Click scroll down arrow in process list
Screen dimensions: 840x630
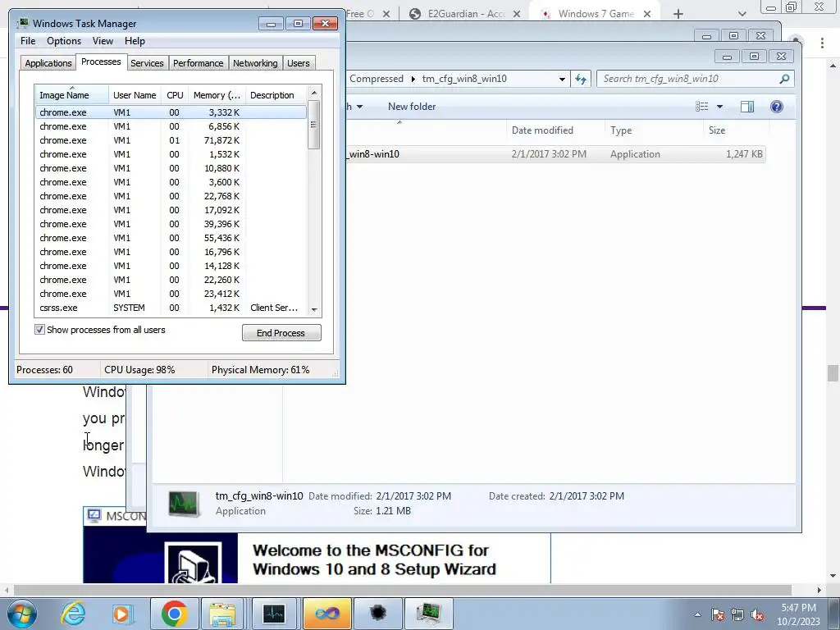coord(314,309)
